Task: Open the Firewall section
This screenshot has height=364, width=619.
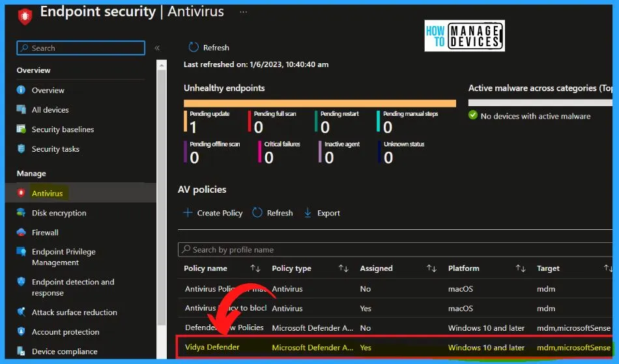Action: click(x=45, y=232)
